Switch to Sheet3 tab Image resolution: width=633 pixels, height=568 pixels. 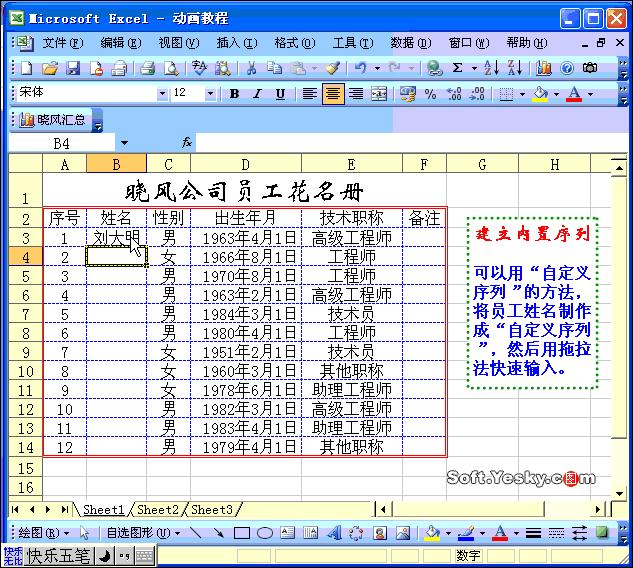click(x=212, y=510)
